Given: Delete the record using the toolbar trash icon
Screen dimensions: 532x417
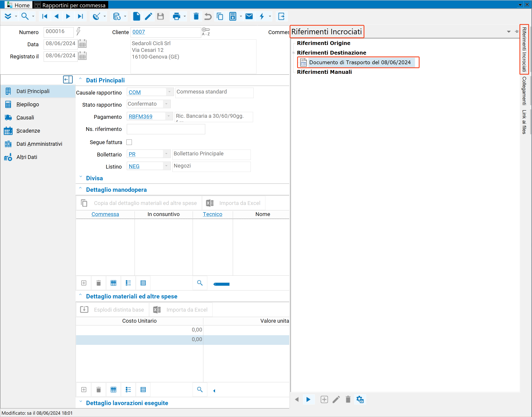Looking at the screenshot, I should [196, 16].
